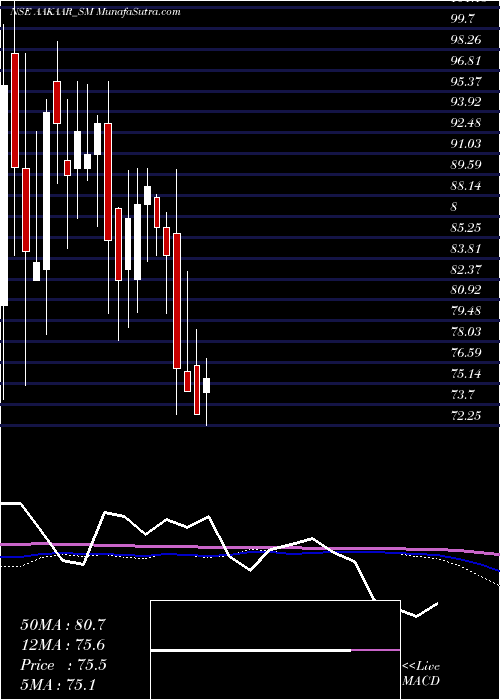
Task: Click the tall red candlestick falling to 76.59
Action: coord(177,301)
